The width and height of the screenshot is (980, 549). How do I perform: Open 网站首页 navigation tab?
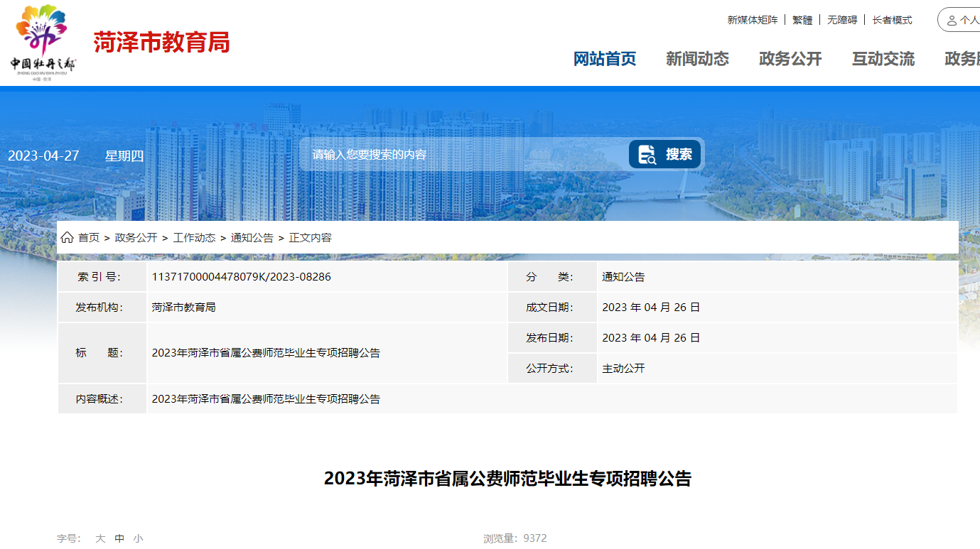(x=605, y=59)
